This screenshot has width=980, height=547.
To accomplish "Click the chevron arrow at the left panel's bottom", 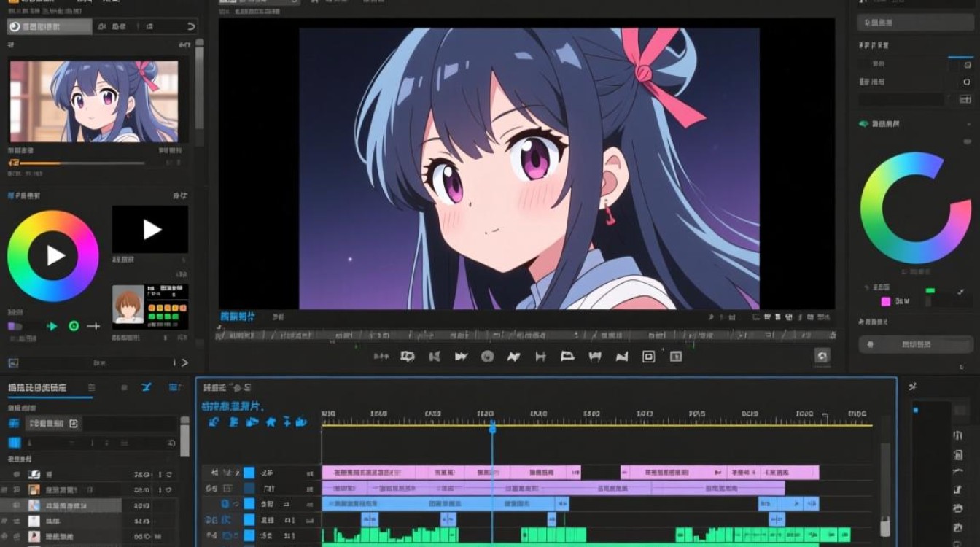I will point(184,362).
